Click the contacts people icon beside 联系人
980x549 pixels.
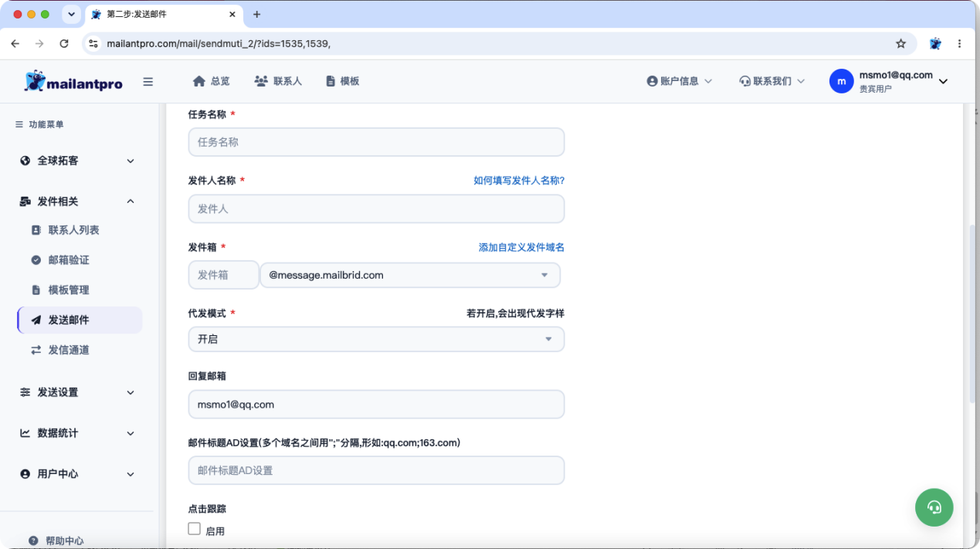click(261, 81)
